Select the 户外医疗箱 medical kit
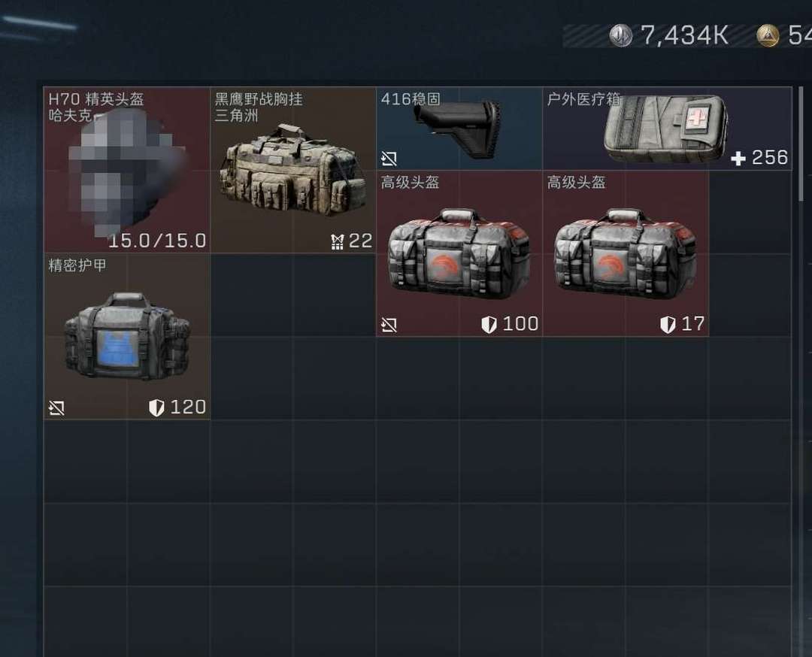The image size is (812, 657). 667,129
